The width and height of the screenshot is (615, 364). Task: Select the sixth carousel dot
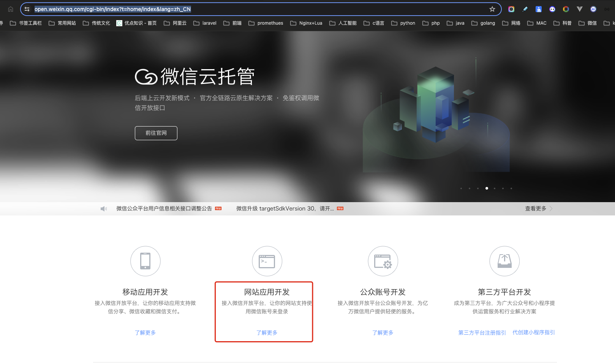[x=503, y=188]
